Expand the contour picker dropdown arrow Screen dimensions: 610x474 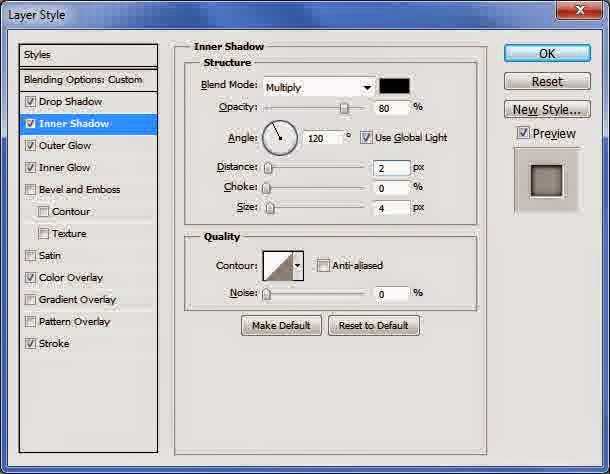298,266
